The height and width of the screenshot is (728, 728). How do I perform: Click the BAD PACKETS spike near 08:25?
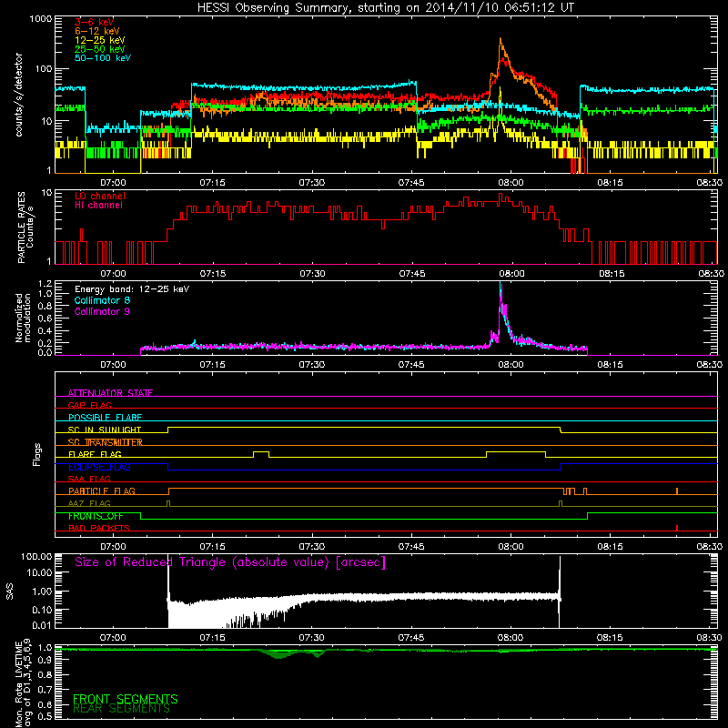[677, 528]
